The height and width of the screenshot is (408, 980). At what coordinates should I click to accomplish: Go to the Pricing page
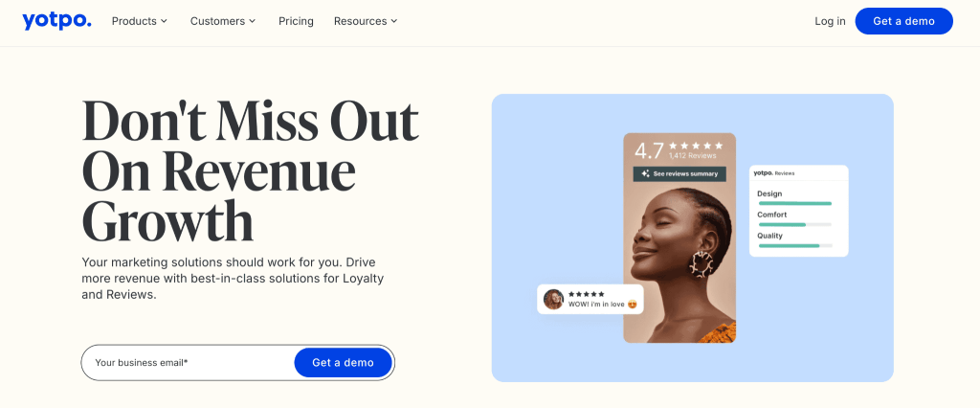coord(297,21)
